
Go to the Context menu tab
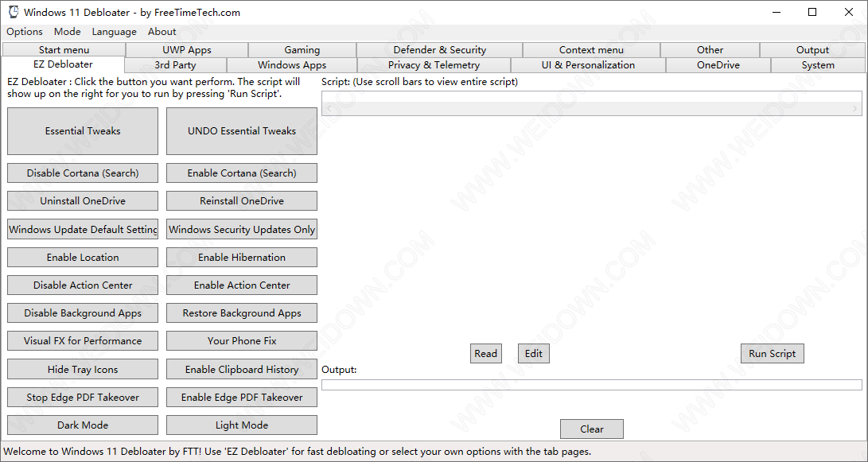click(x=591, y=50)
